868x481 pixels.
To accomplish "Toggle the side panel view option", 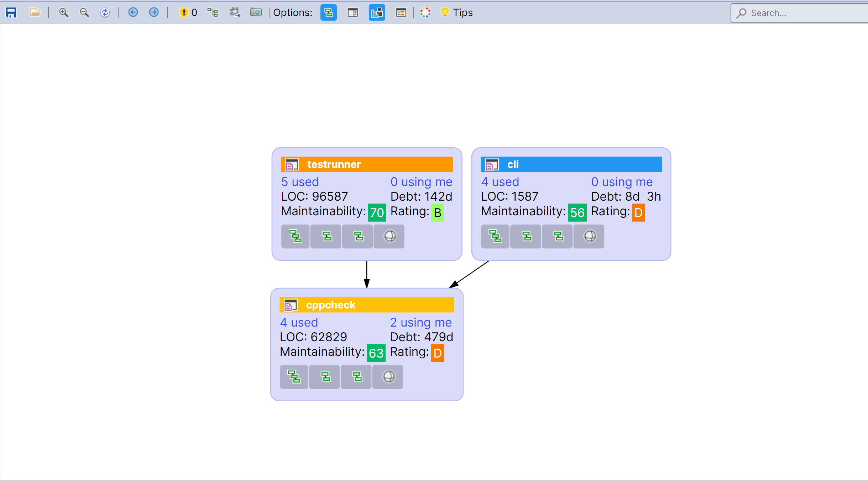I will click(352, 12).
